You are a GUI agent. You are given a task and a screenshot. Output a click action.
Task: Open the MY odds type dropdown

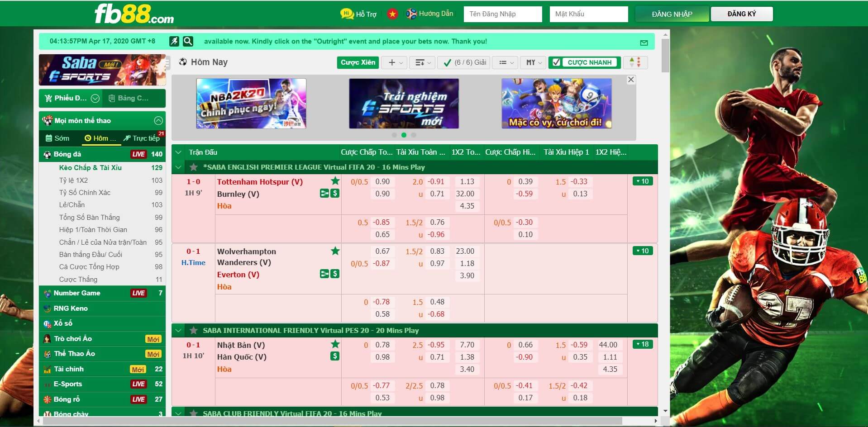[534, 62]
